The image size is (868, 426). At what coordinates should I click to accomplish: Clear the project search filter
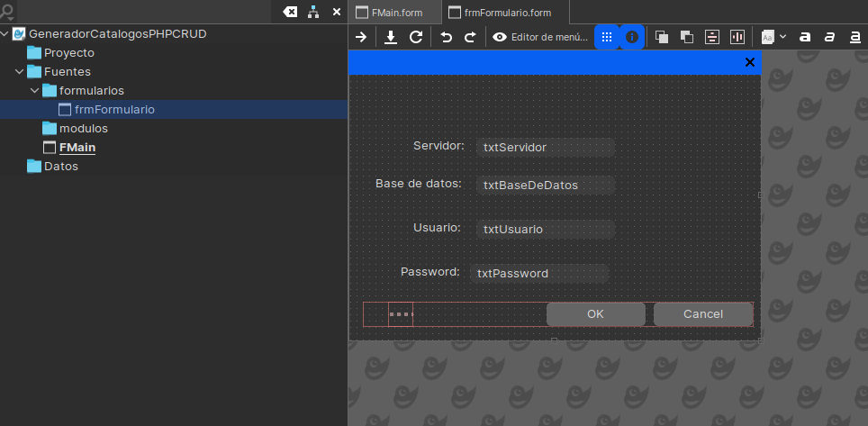(289, 12)
